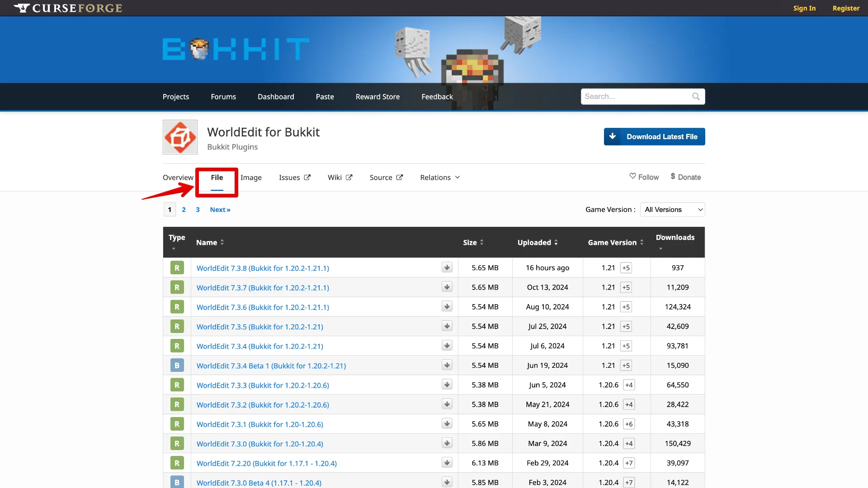Open the Game Version All Versions dropdown
Viewport: 868px width, 488px height.
click(673, 210)
